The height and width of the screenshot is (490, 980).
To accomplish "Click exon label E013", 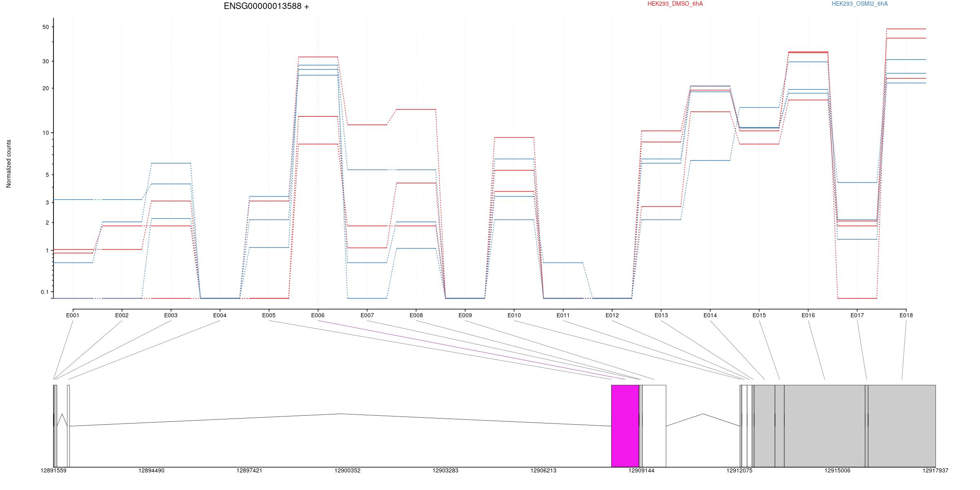I will pos(661,315).
